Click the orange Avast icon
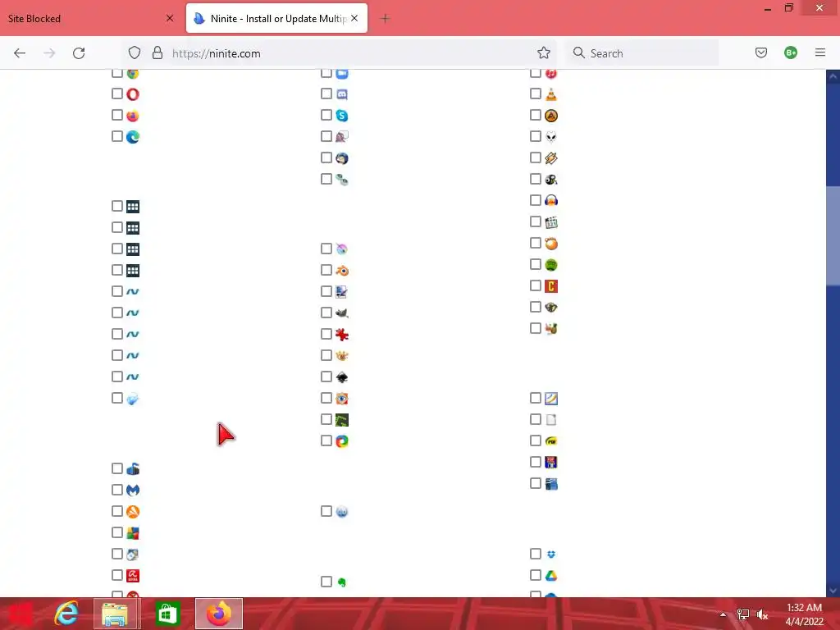The image size is (840, 630). pyautogui.click(x=133, y=512)
